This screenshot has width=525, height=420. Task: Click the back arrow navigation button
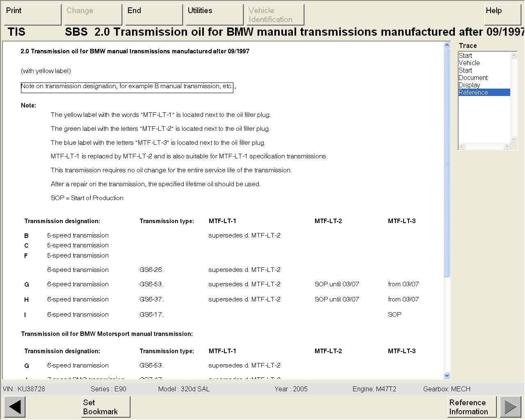tap(15, 406)
